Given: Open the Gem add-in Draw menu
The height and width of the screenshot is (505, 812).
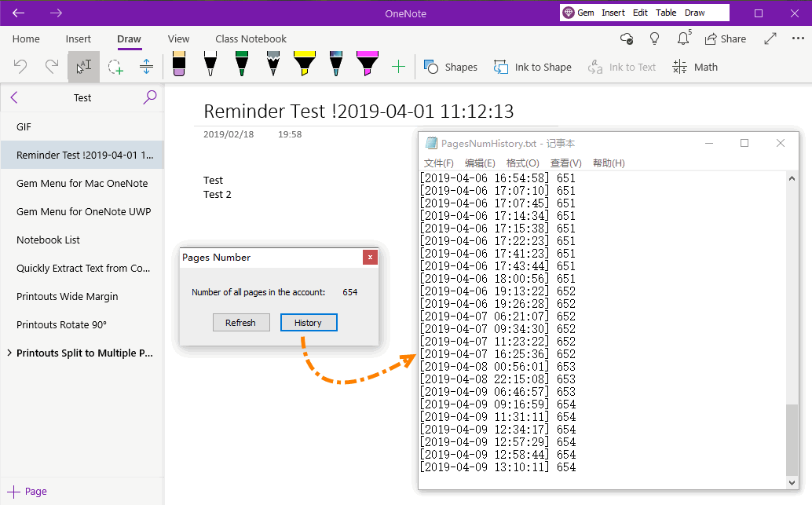Looking at the screenshot, I should 694,13.
